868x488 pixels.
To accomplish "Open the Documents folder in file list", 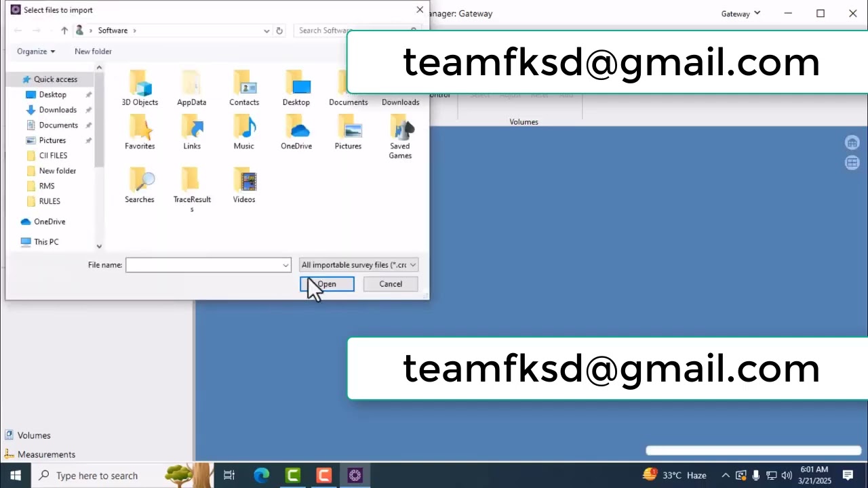I will click(x=348, y=88).
